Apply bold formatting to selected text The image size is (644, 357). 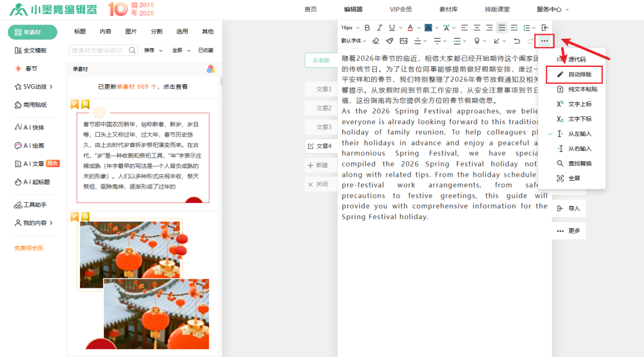pyautogui.click(x=368, y=27)
